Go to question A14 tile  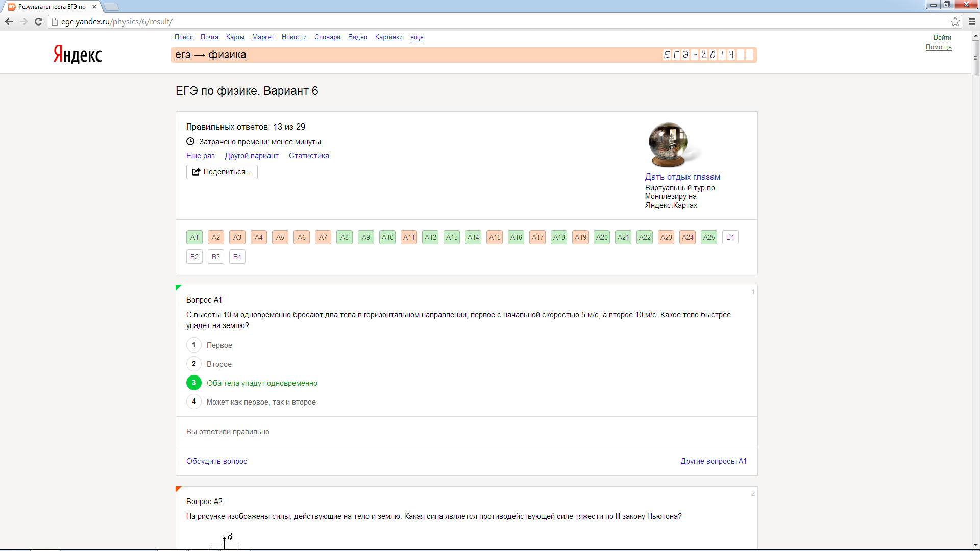click(x=473, y=237)
